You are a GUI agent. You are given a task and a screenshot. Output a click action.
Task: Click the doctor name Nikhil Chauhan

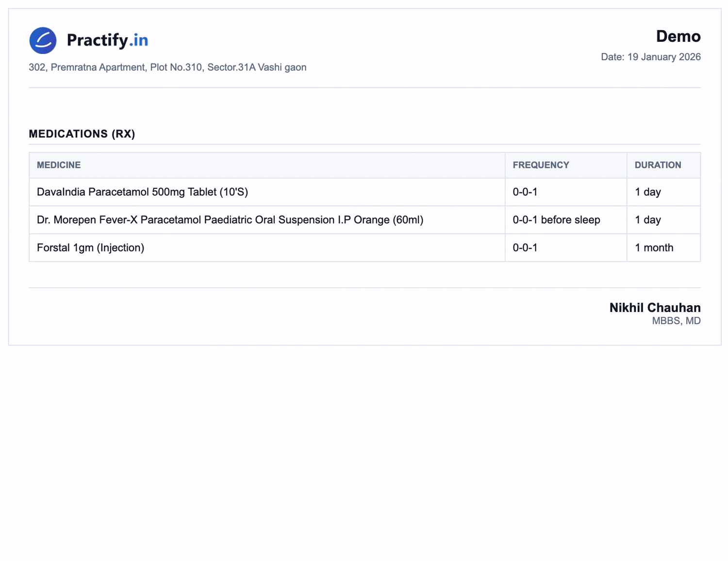[655, 308]
